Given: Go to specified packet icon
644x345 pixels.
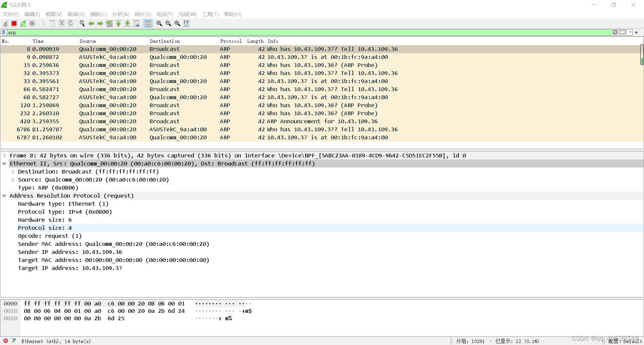Looking at the screenshot, I should coord(109,23).
